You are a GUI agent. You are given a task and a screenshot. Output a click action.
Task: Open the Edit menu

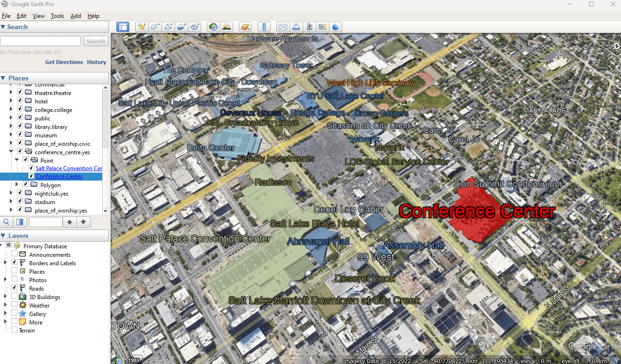pos(22,16)
